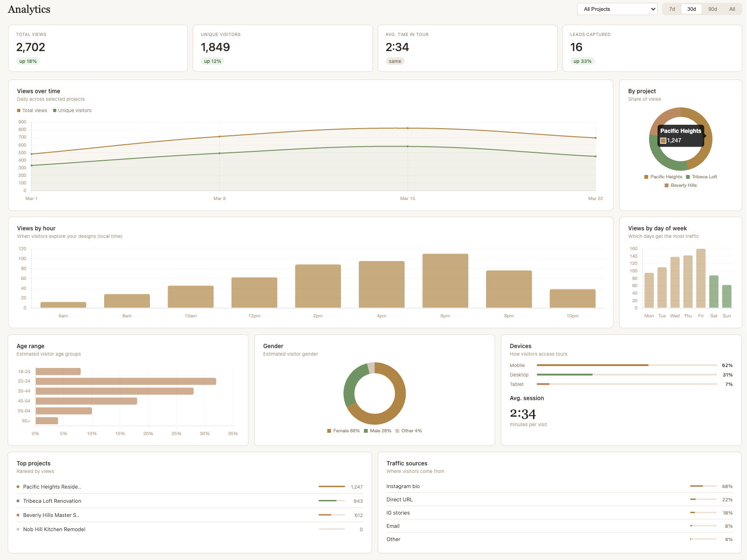Click the Tablet 7% progress bar
Image resolution: width=747 pixels, height=560 pixels.
[x=627, y=384]
